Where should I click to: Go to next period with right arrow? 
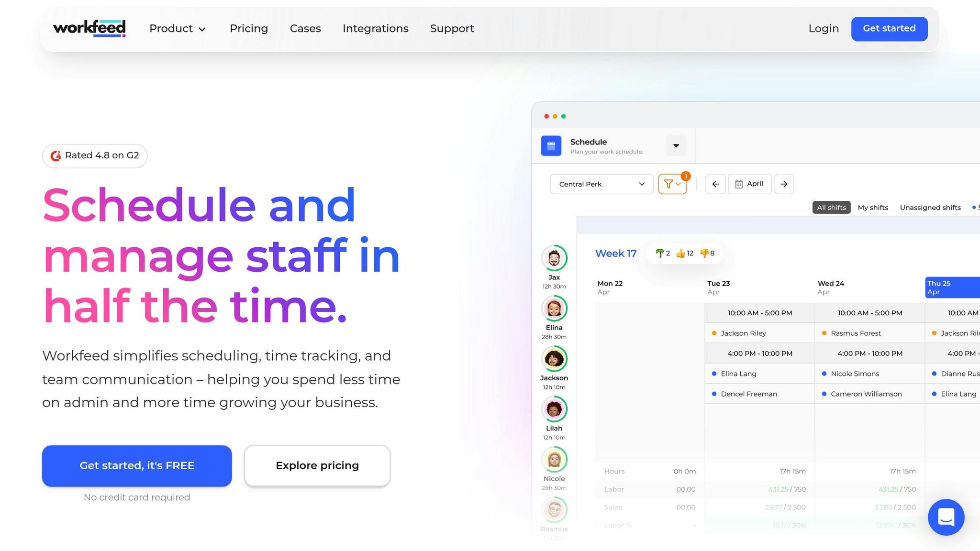pos(784,184)
